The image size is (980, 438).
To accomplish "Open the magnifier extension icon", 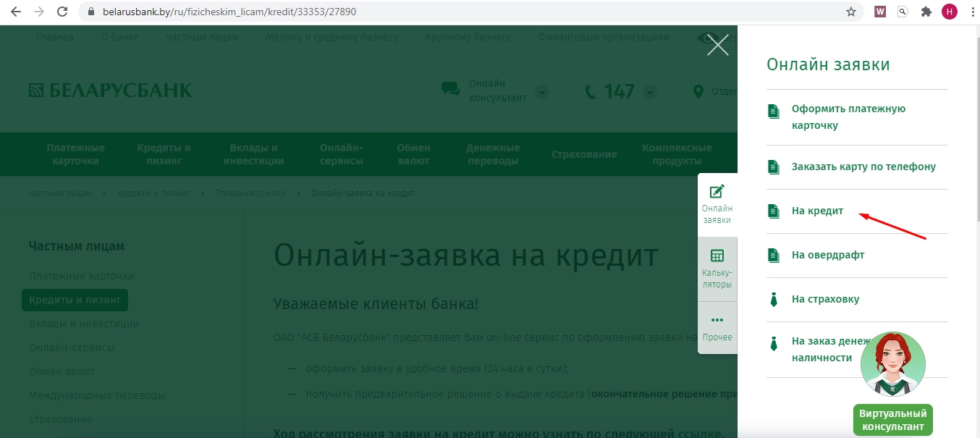I will tap(903, 12).
